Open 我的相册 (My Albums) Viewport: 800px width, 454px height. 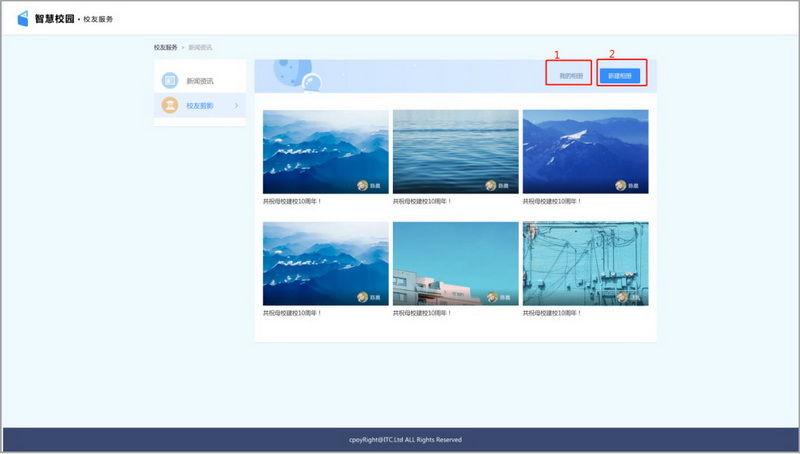pyautogui.click(x=571, y=76)
